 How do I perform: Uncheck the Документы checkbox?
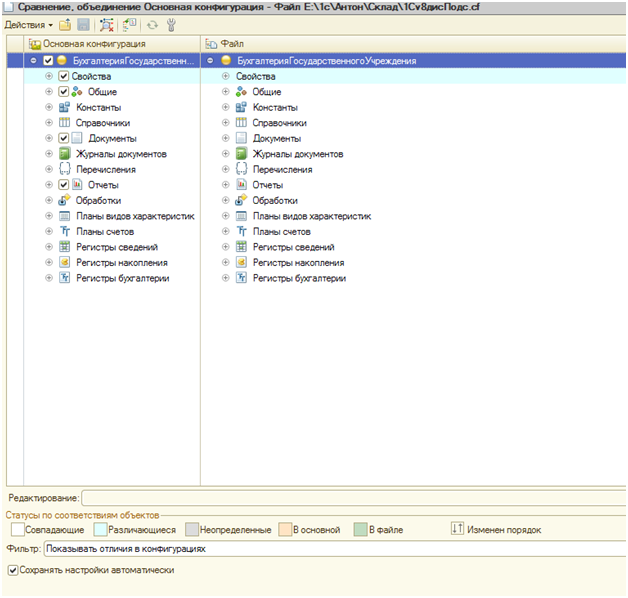64,138
